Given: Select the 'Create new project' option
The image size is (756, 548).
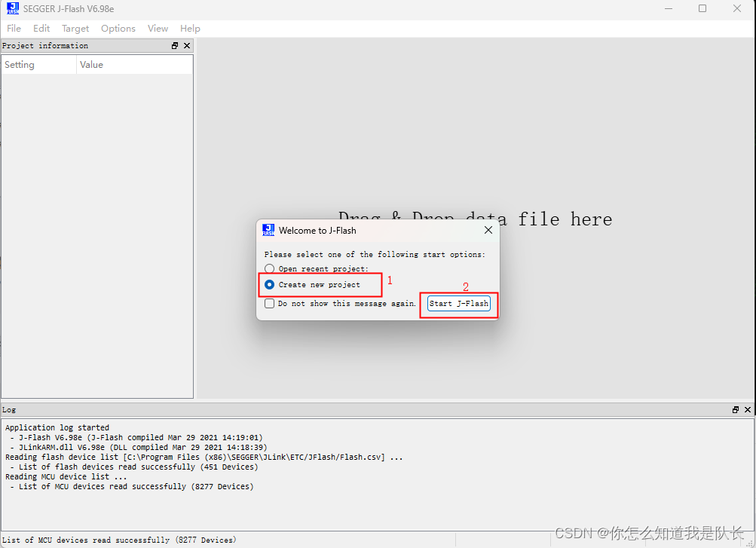Looking at the screenshot, I should [x=269, y=284].
